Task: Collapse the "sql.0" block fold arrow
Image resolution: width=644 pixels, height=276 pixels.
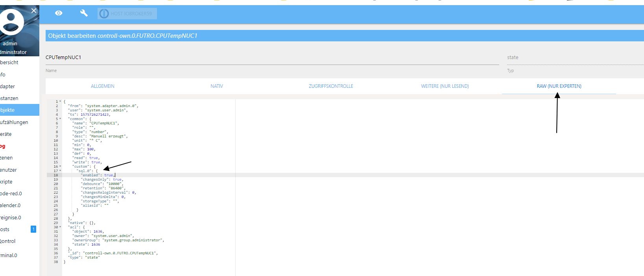Action: tap(60, 171)
